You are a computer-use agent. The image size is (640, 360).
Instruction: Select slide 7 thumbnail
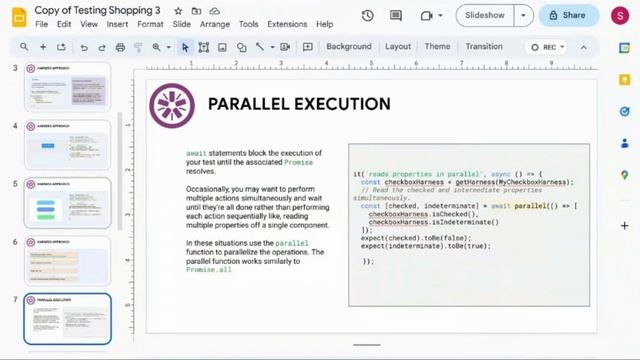pos(67,319)
